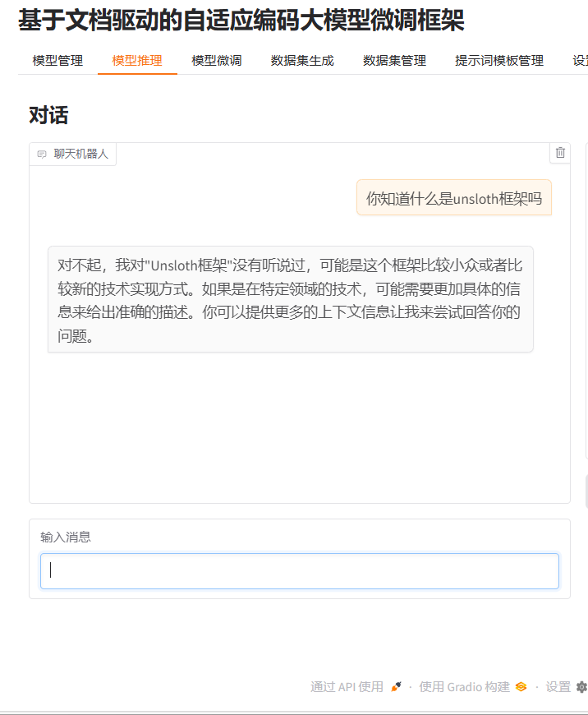The height and width of the screenshot is (715, 588).
Task: Open the 模型管理 tab
Action: click(57, 61)
